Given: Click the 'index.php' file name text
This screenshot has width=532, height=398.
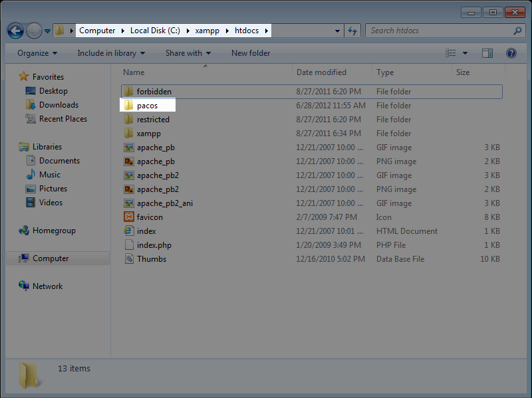Looking at the screenshot, I should click(x=154, y=245).
